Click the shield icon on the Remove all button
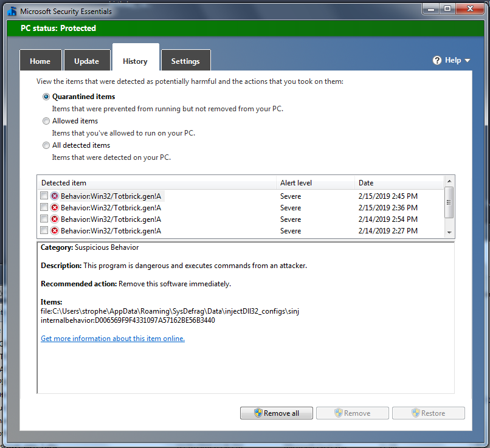 click(x=258, y=413)
